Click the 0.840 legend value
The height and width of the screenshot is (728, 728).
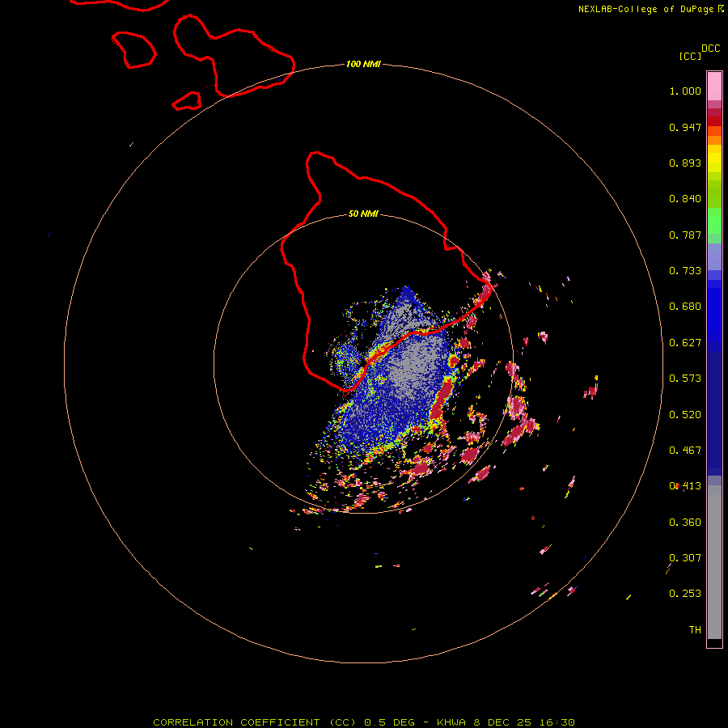click(685, 199)
